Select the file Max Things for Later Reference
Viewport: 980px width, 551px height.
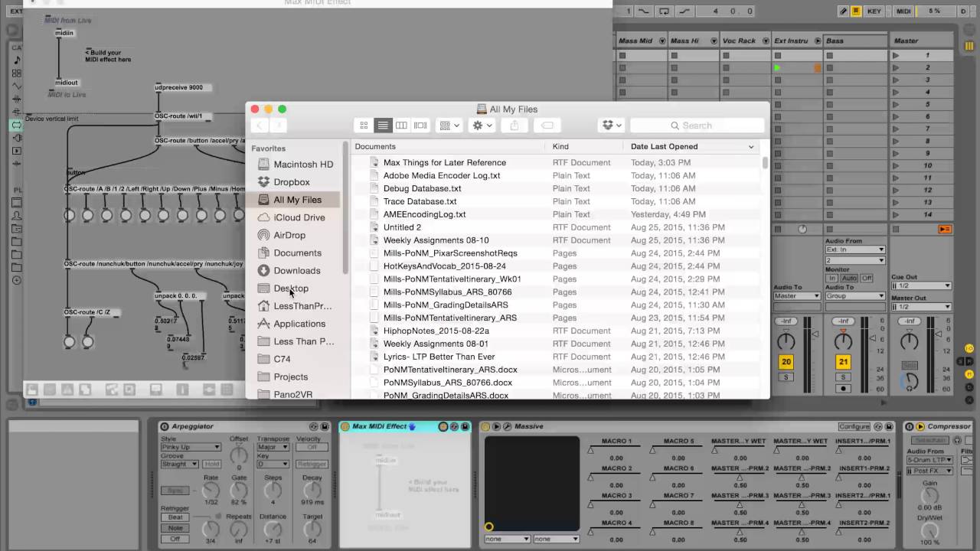445,162
